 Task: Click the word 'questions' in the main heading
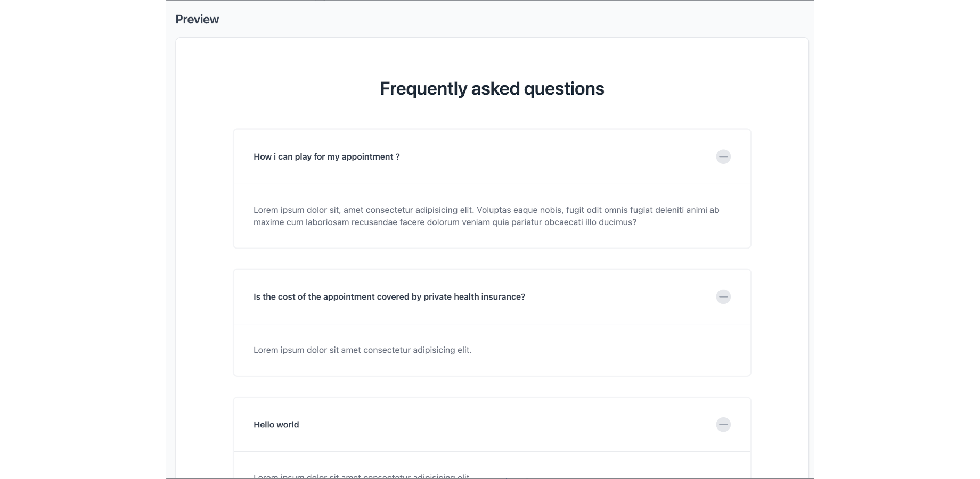click(x=564, y=88)
